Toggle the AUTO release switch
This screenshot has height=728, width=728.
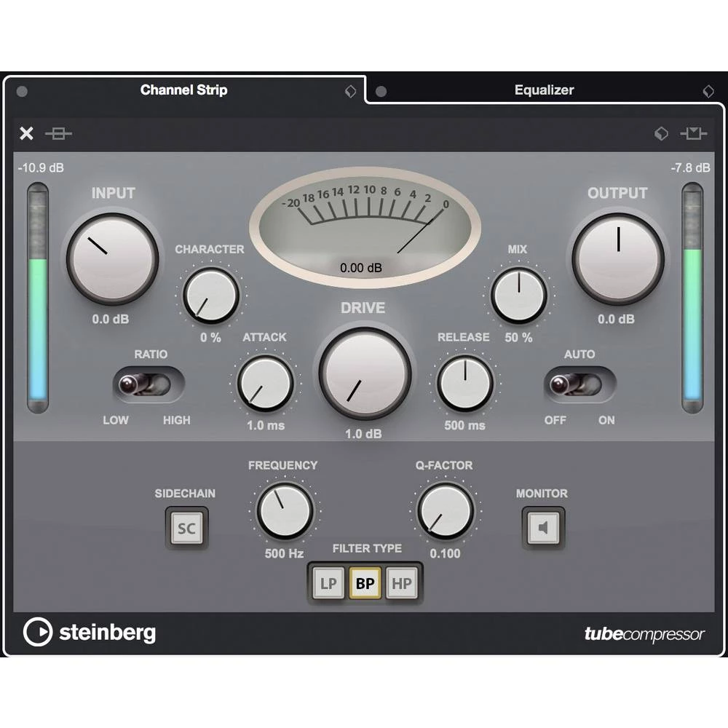[579, 384]
